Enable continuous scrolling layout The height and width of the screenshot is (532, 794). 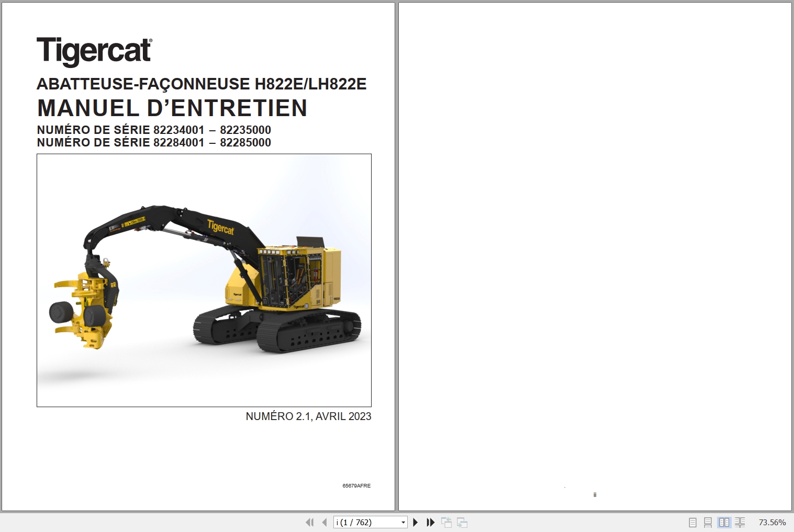pyautogui.click(x=708, y=522)
